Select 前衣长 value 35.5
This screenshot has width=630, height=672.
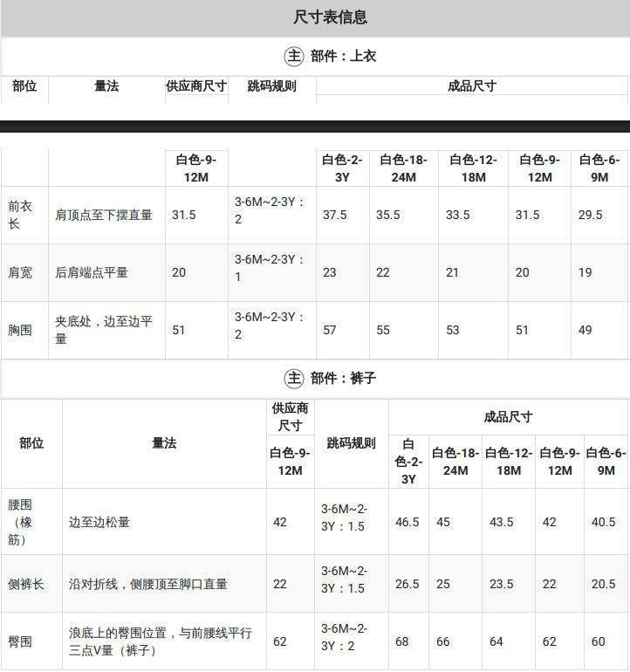[387, 216]
